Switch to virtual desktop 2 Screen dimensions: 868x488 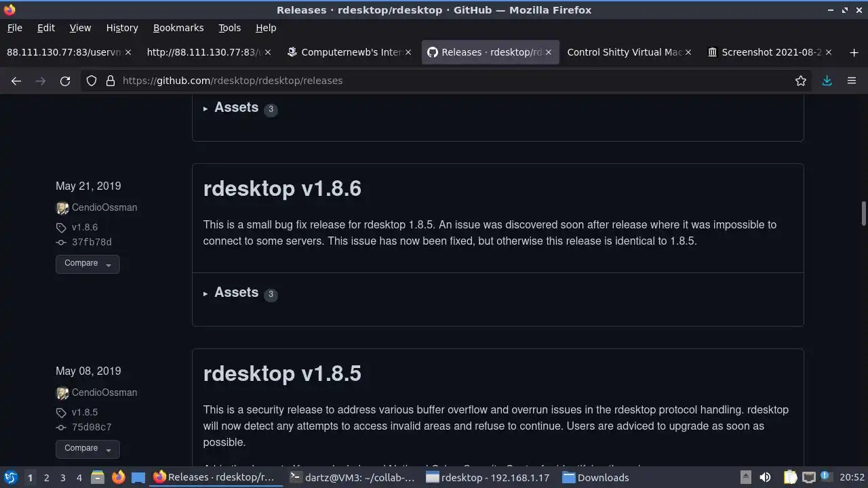(46, 477)
